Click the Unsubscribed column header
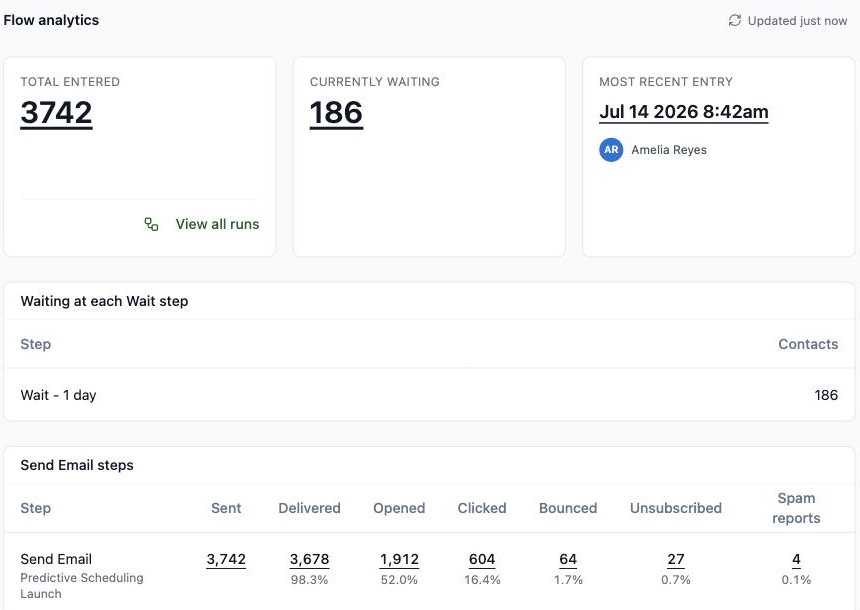The width and height of the screenshot is (860, 610). 676,508
